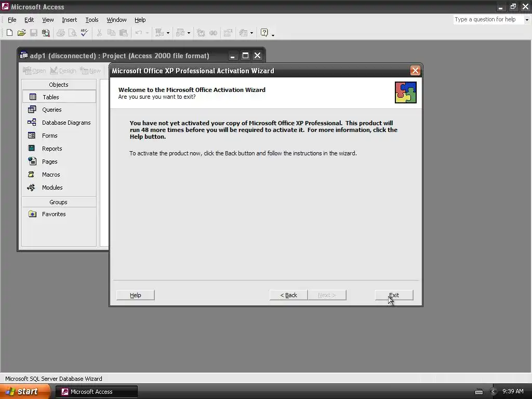Click the New file toolbar icon
The height and width of the screenshot is (399, 532).
(9, 33)
